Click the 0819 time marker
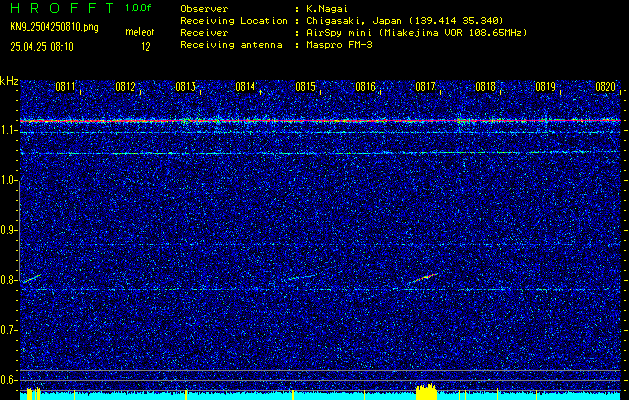629x400 pixels. click(x=545, y=87)
